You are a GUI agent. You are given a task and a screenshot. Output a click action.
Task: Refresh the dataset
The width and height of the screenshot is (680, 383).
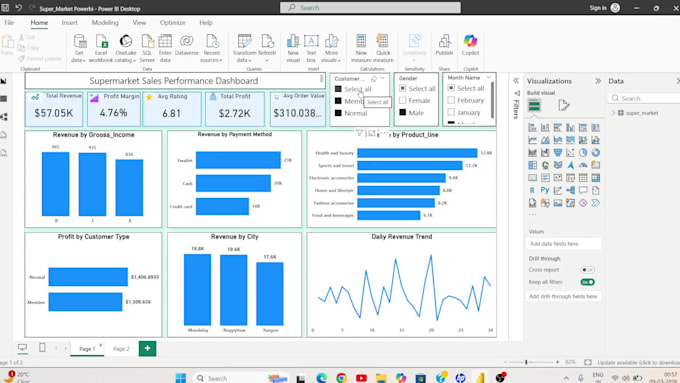[267, 48]
